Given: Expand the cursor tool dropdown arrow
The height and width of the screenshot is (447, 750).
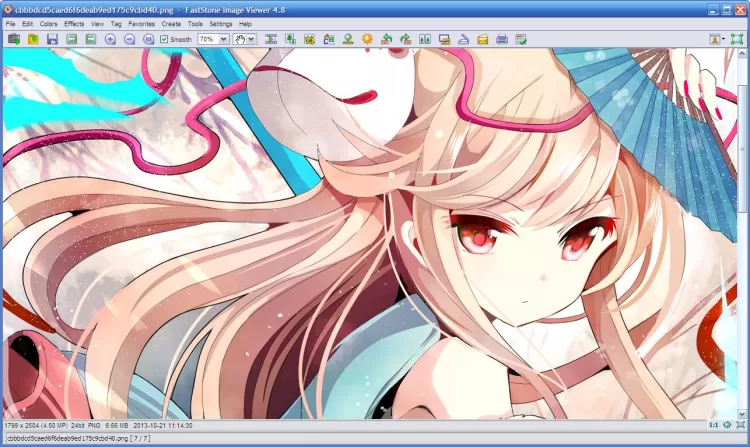Looking at the screenshot, I should (x=252, y=39).
